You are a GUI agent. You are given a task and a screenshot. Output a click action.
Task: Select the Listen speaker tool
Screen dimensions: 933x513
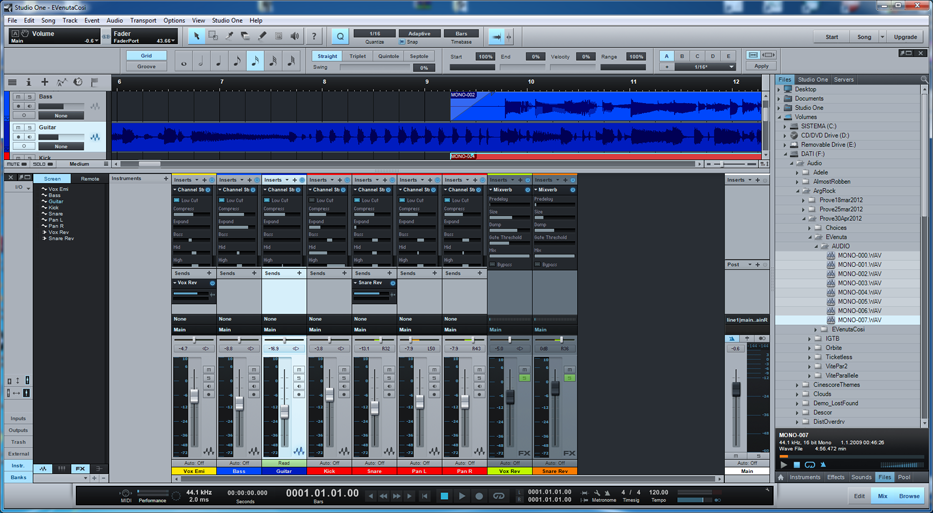[295, 36]
